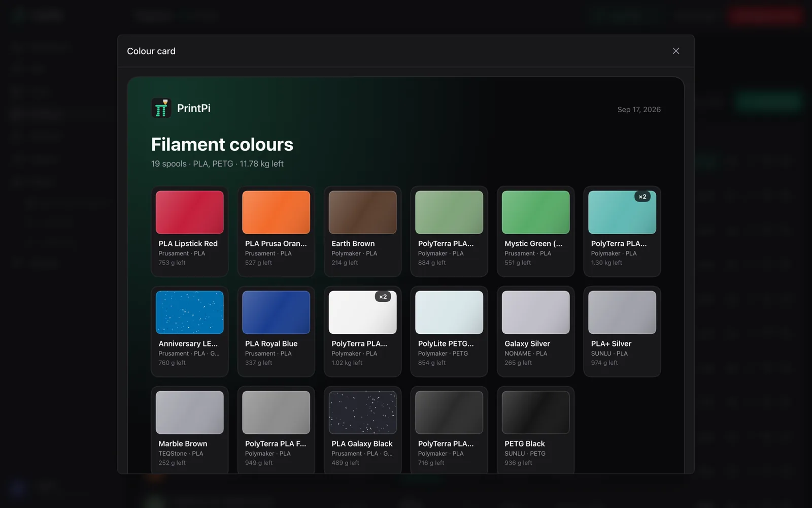
Task: Click the 'Filament colours' heading
Action: [x=222, y=144]
